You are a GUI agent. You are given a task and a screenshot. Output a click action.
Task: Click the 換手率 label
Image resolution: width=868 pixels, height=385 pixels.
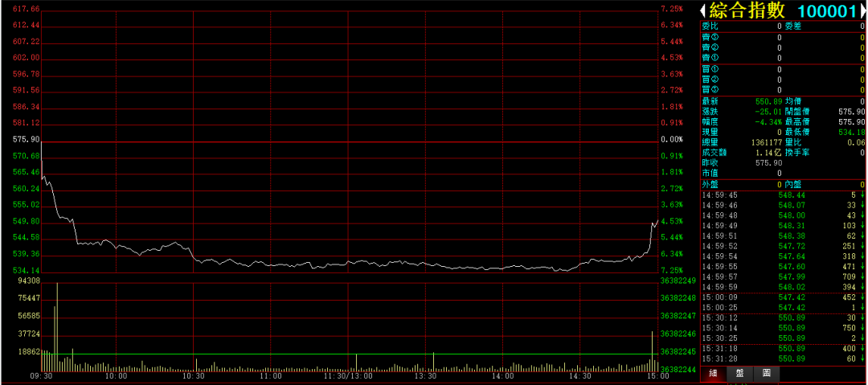point(797,153)
